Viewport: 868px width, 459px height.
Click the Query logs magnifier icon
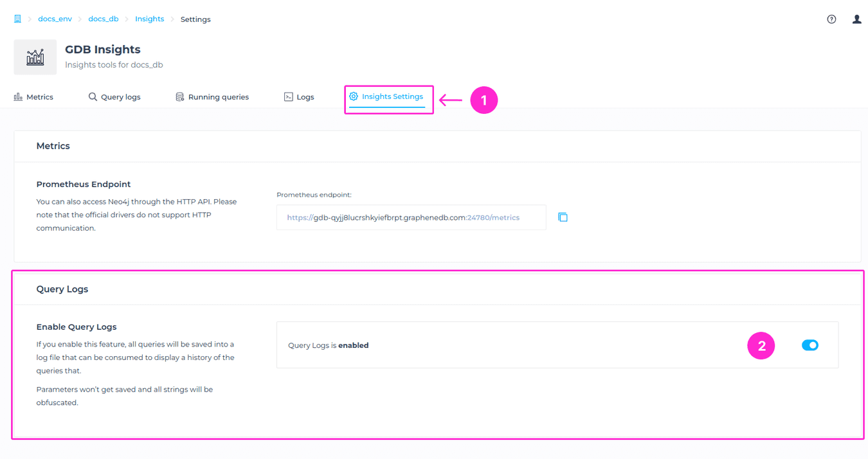(x=93, y=97)
